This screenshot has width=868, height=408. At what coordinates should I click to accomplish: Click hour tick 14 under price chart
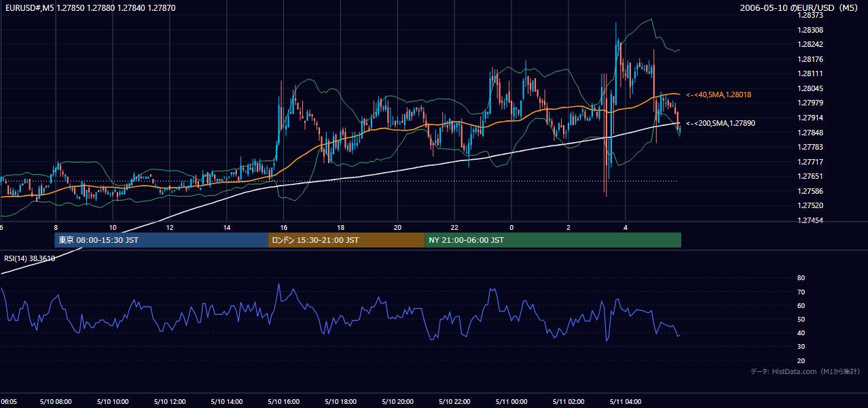pos(227,227)
